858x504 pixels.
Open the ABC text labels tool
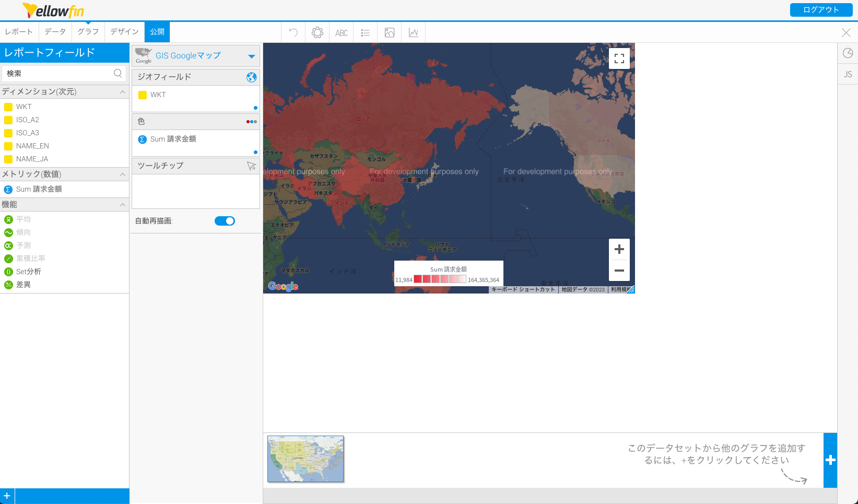tap(342, 33)
